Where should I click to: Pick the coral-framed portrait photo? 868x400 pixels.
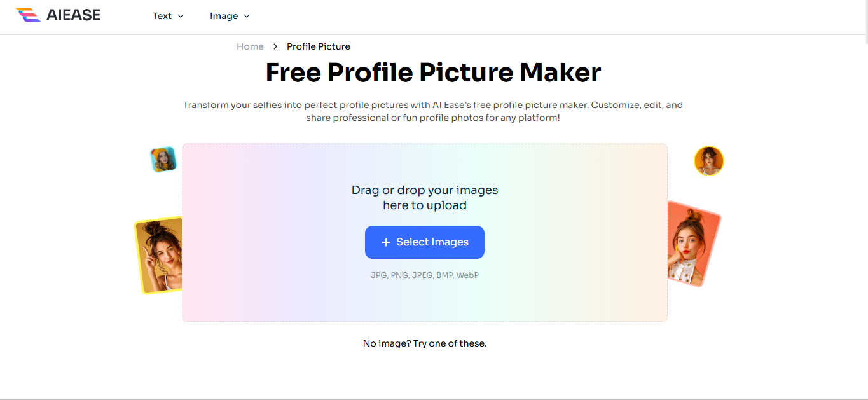(x=694, y=244)
